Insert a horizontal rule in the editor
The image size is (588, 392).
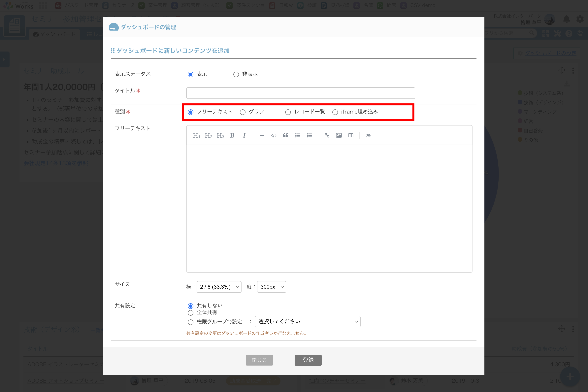(x=262, y=135)
